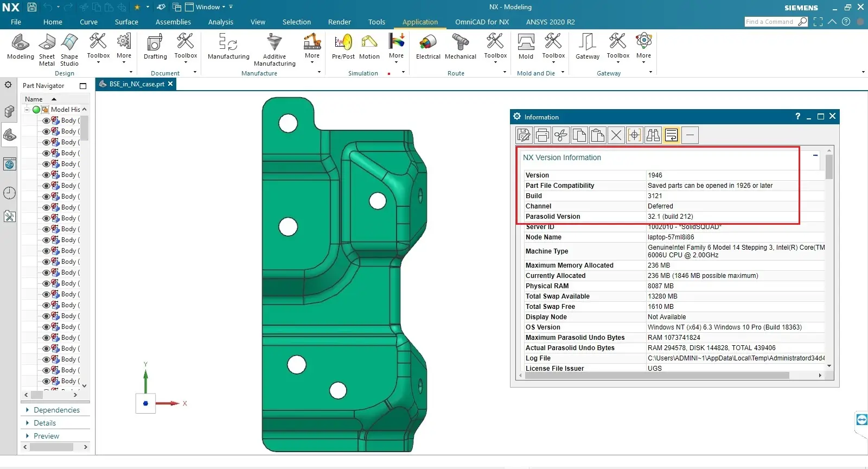This screenshot has height=469, width=868.
Task: Click the Part Navigator vertical scrollbar
Action: tap(84, 128)
